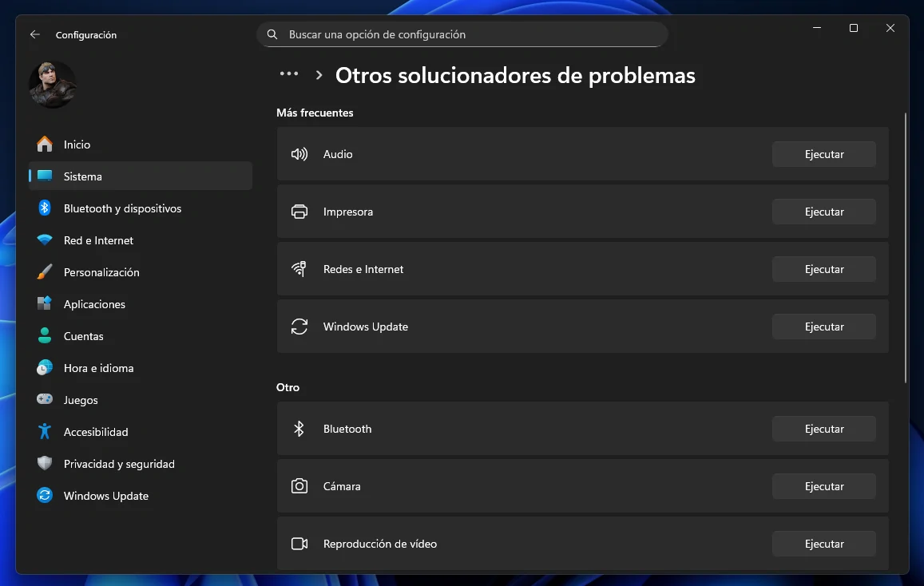Screen dimensions: 924x586
Task: Expand the breadcrumb ellipsis menu
Action: pos(289,73)
